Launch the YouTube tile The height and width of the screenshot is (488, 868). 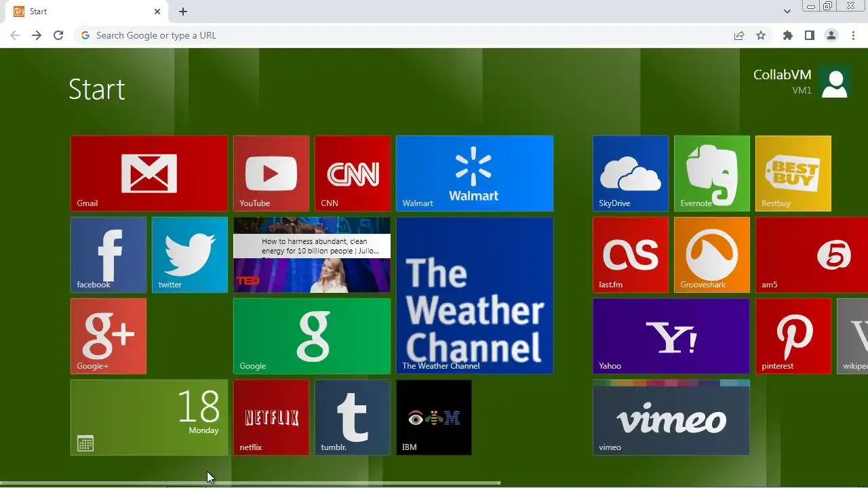[x=271, y=174]
